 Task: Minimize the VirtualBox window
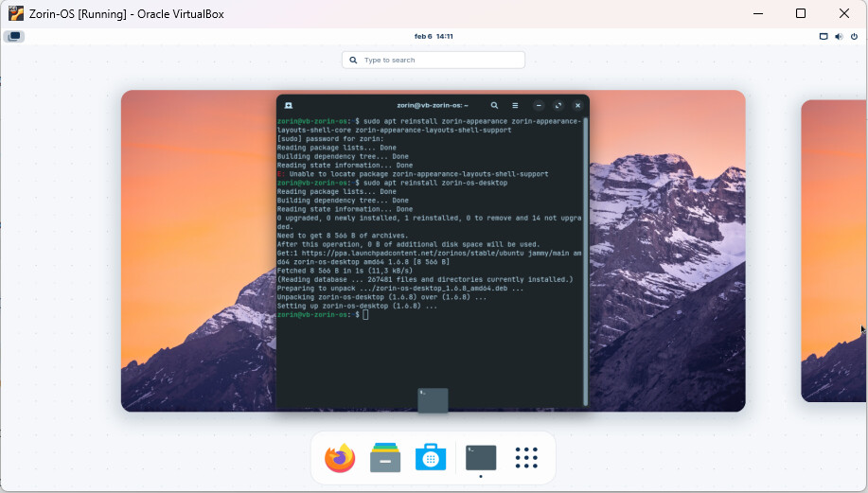pyautogui.click(x=758, y=13)
